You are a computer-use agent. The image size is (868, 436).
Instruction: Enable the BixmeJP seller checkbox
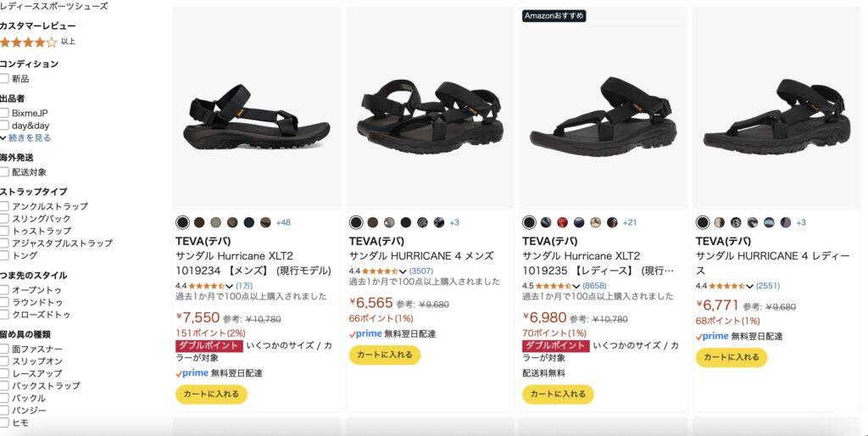pos(4,113)
